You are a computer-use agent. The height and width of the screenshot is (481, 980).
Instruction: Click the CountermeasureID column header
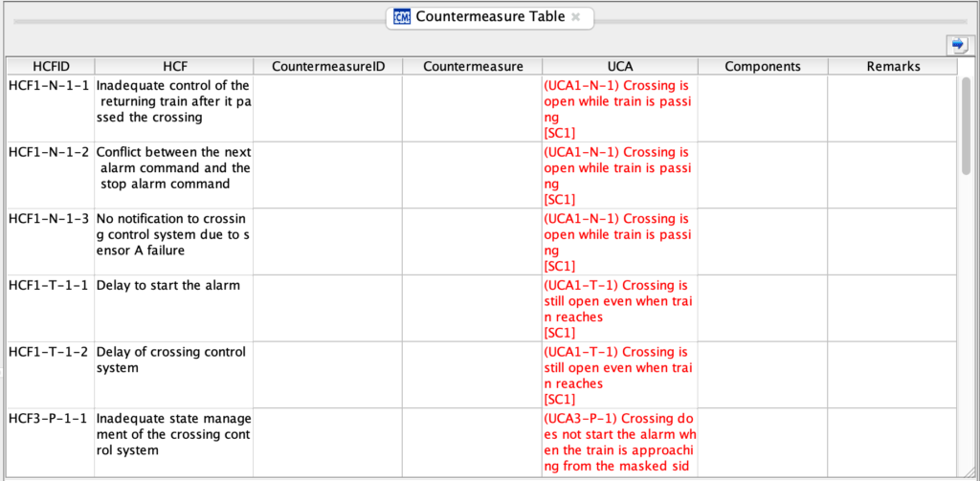(328, 66)
